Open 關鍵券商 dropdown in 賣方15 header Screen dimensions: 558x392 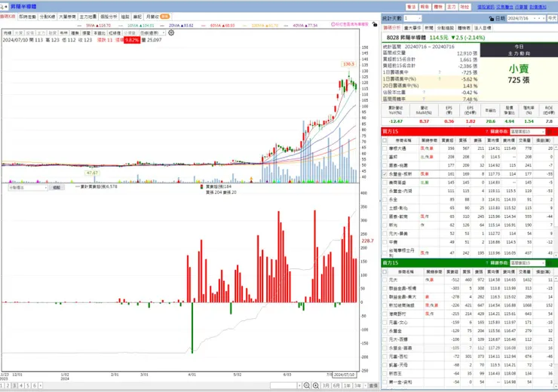tap(527, 263)
